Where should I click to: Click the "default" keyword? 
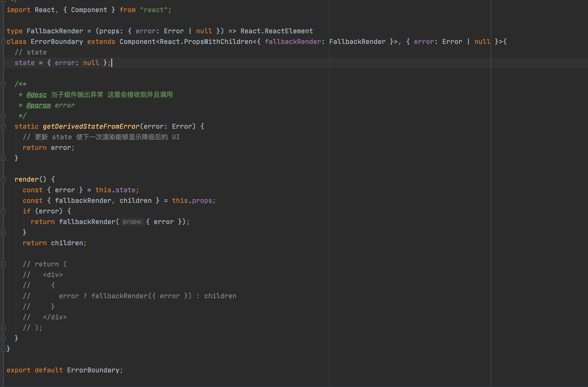(x=49, y=370)
